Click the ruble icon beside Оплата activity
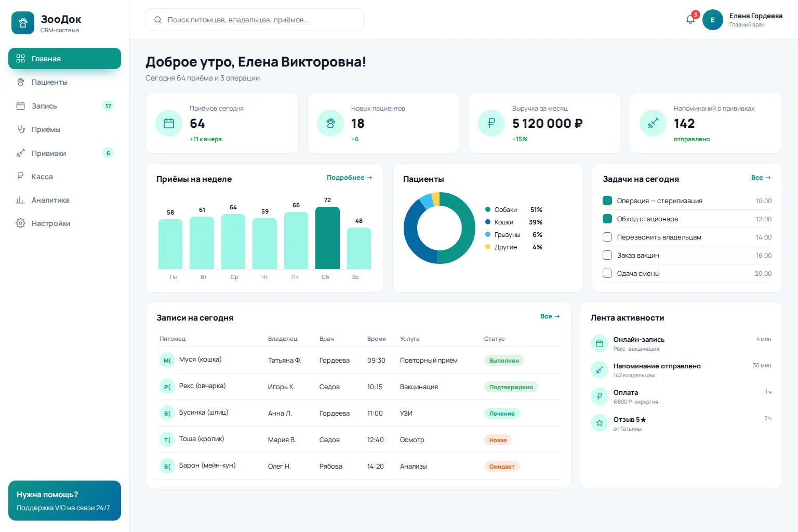Screen dimensions: 798x532 pos(600,396)
